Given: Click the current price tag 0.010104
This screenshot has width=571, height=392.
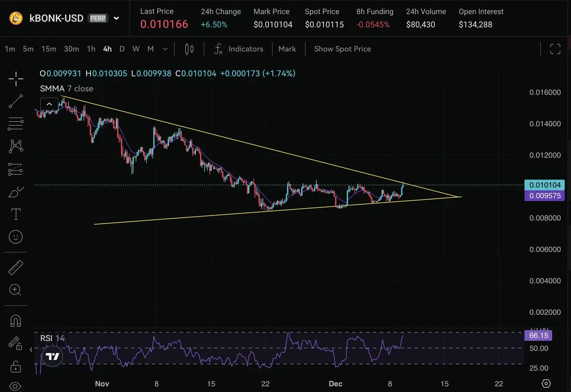Looking at the screenshot, I should [x=544, y=185].
